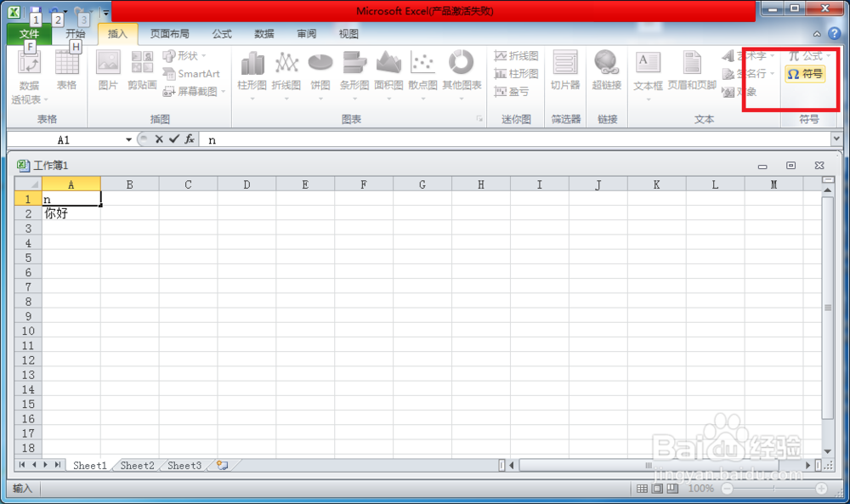Switch to the Sheet2 tab
The image size is (850, 504).
(137, 466)
